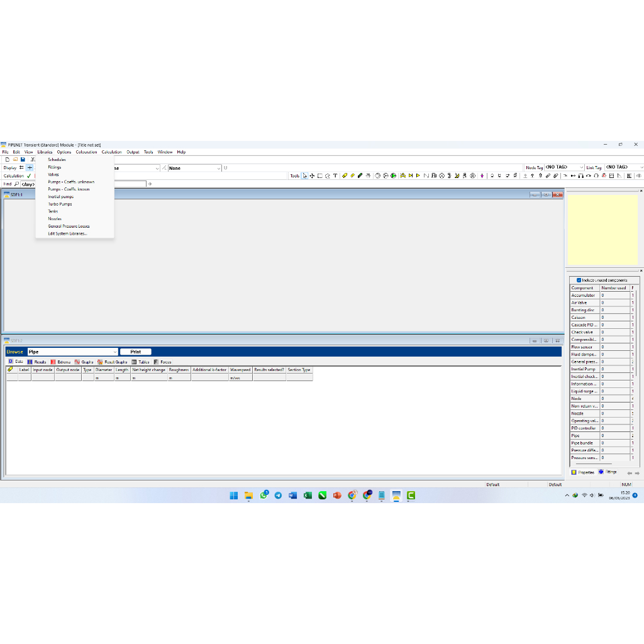Open the Find <Any> dropdown
Viewport: 644px width, 644px height.
29,184
